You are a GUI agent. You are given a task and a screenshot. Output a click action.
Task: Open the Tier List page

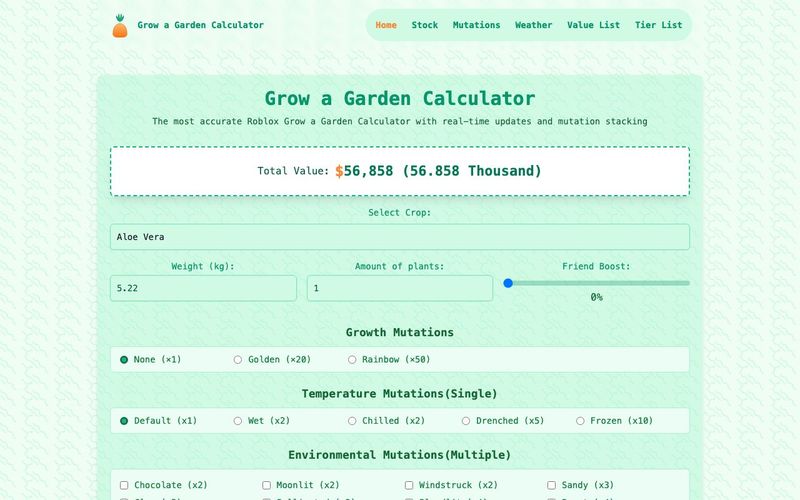(658, 25)
